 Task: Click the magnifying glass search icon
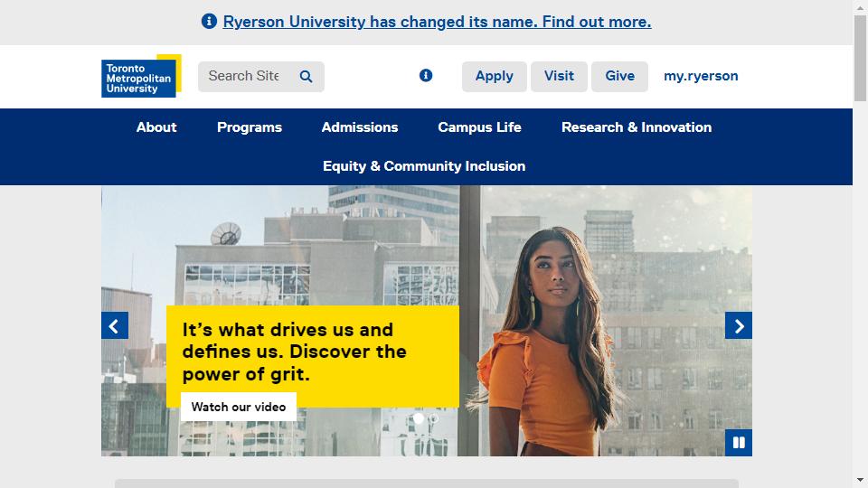coord(307,76)
